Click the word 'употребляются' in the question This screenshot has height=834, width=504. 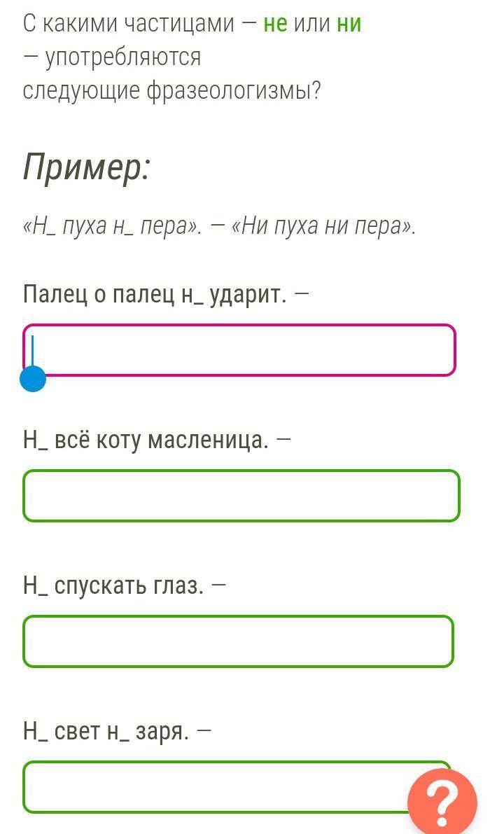[123, 57]
